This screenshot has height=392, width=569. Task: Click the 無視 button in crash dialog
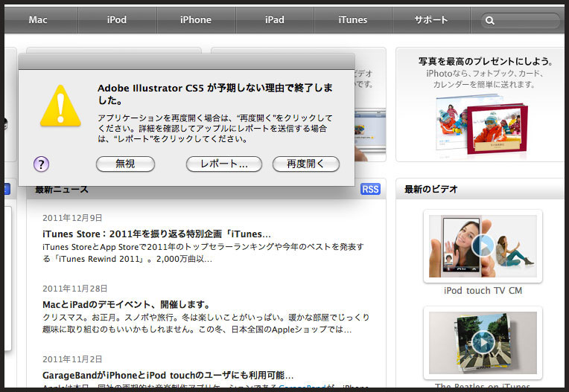tap(125, 164)
